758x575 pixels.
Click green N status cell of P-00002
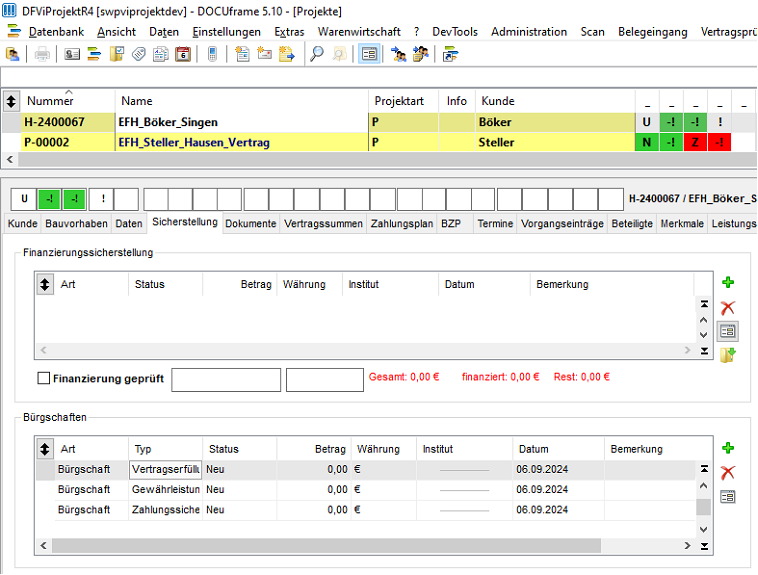click(647, 143)
